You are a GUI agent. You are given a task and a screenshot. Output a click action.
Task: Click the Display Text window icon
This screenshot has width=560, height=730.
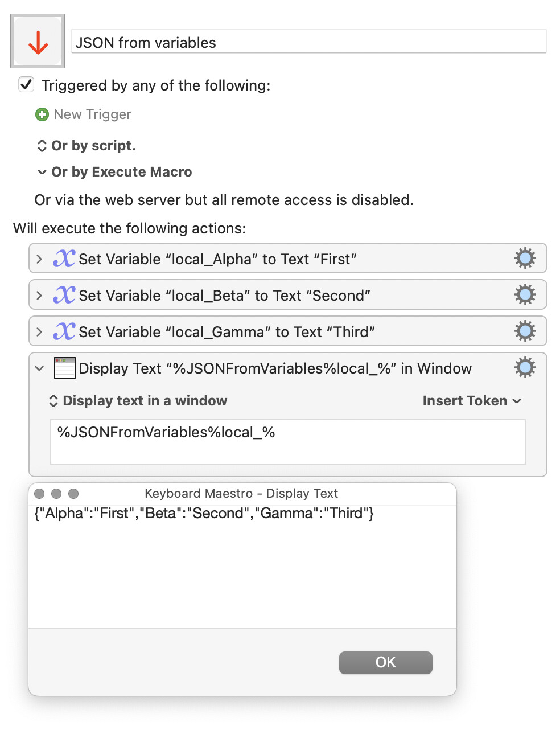click(64, 368)
